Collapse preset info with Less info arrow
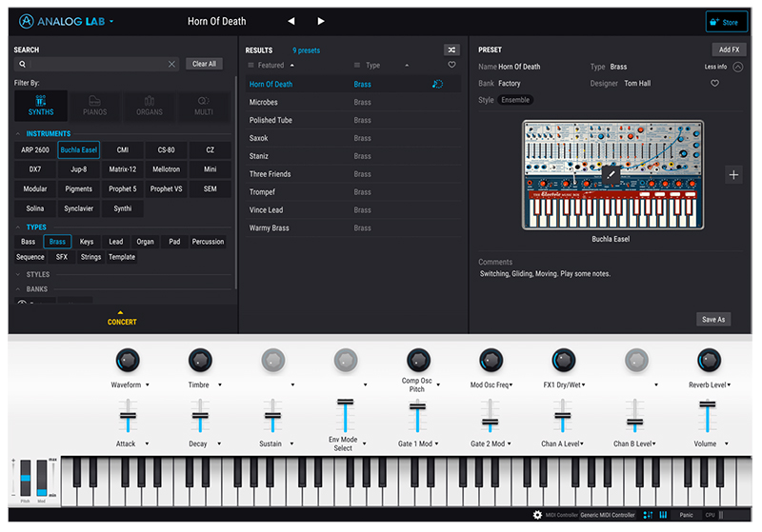 click(737, 67)
